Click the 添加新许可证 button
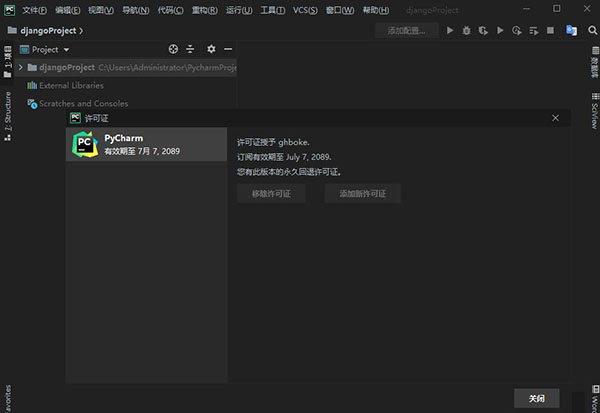The image size is (600, 413). coord(362,194)
